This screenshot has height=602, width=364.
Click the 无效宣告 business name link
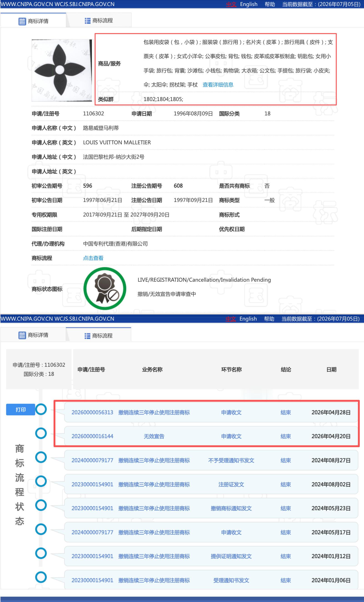coord(154,436)
